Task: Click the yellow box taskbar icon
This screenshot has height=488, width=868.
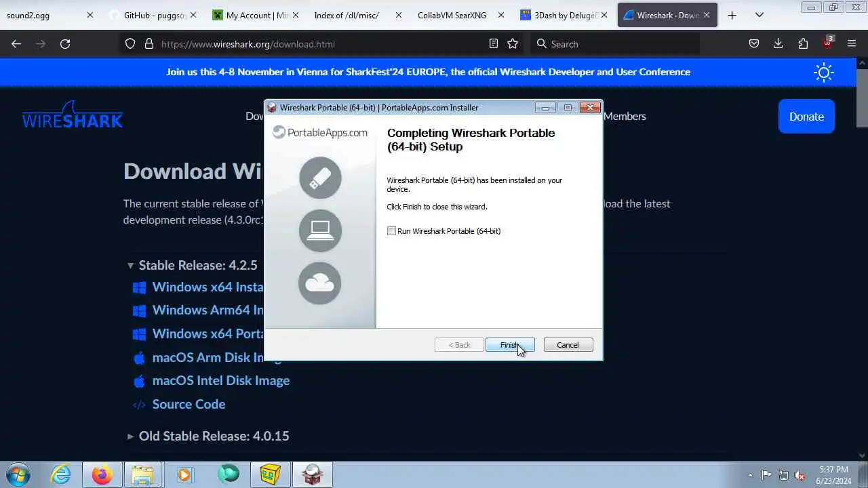Action: click(270, 474)
